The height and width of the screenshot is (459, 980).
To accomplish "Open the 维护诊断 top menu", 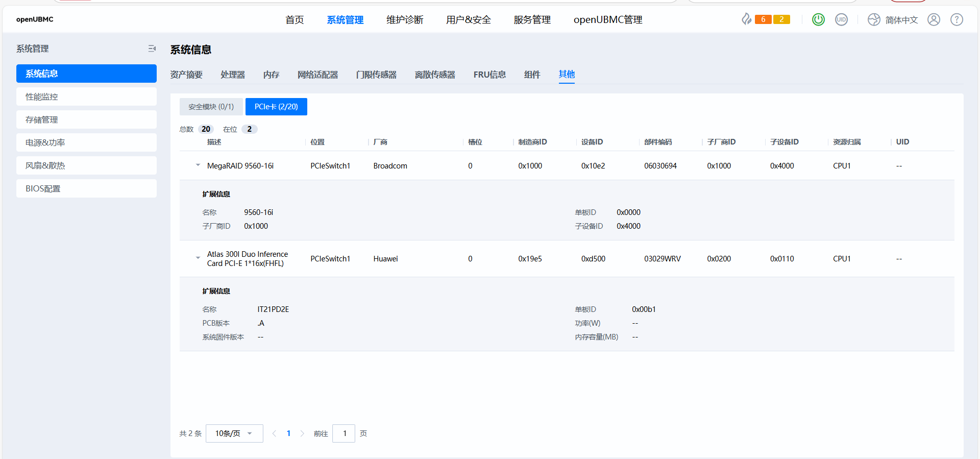I will point(405,19).
